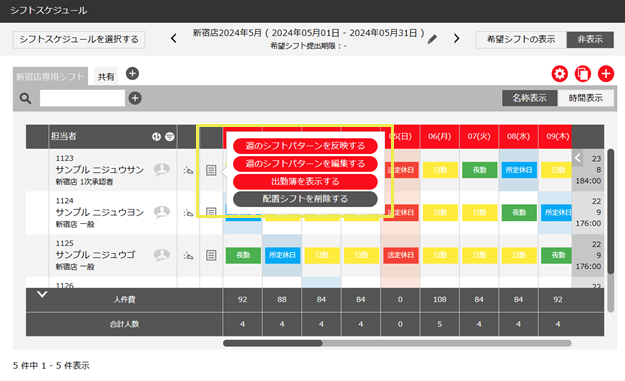Image resolution: width=625 pixels, height=381 pixels.
Task: Add a new tab with plus icon beside 共有
Action: 132,74
